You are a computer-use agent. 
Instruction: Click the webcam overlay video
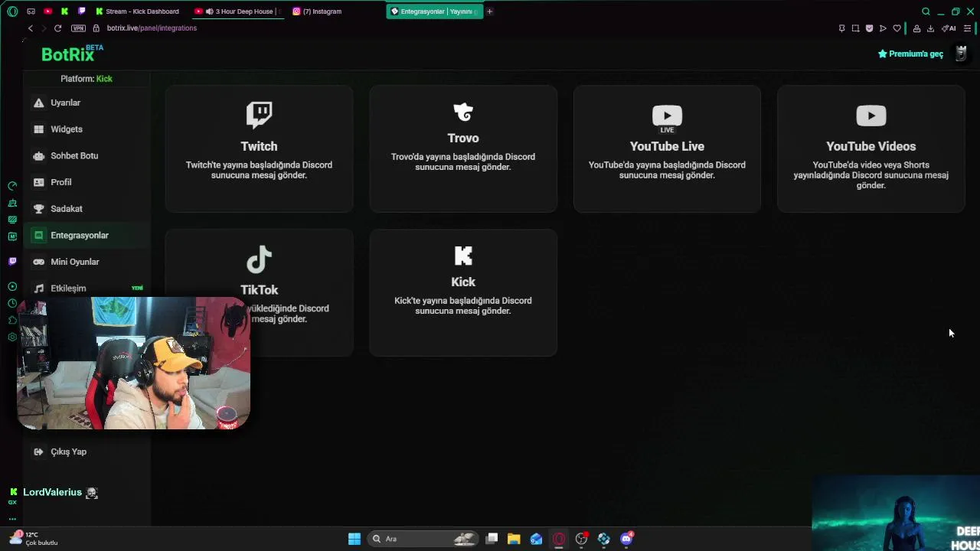(x=133, y=364)
